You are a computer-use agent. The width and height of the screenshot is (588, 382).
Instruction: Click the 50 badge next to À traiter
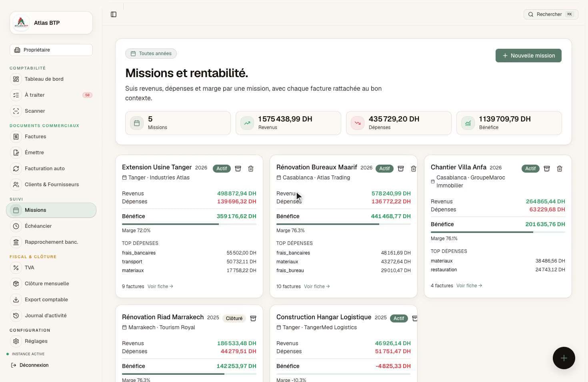click(87, 95)
